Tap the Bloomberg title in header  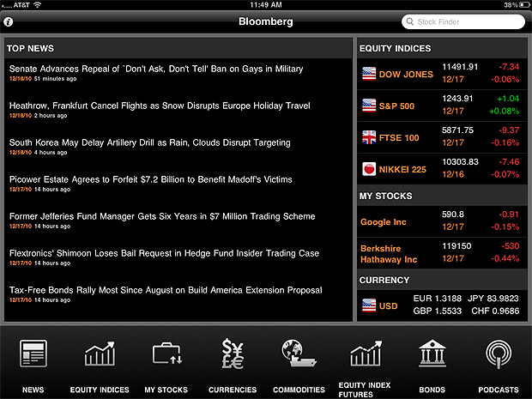(x=266, y=21)
